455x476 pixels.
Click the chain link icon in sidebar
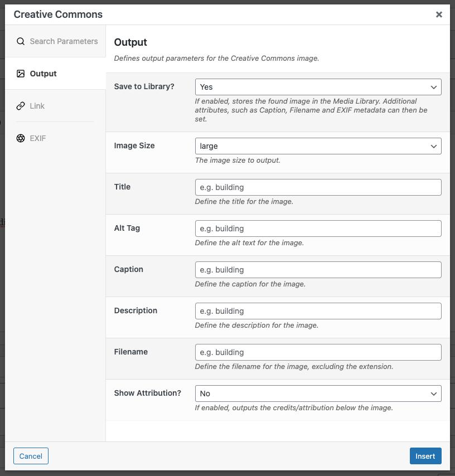pos(21,106)
